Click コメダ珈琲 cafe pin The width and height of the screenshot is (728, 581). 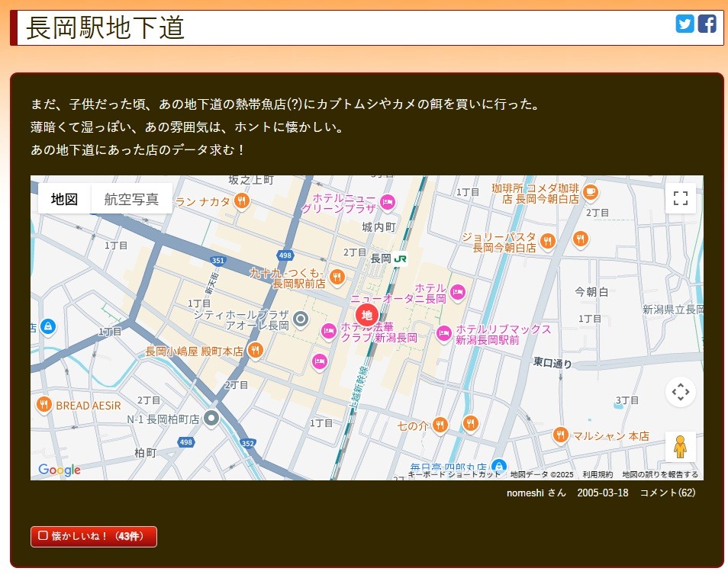(590, 191)
